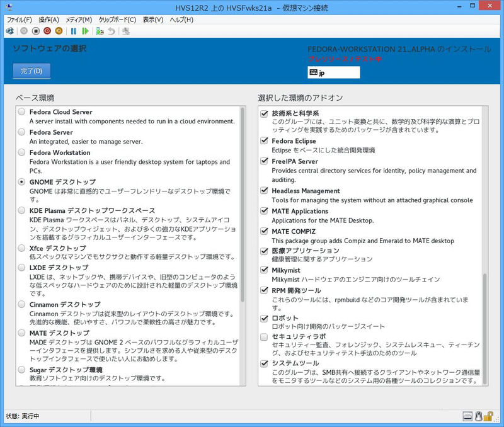Open the 操作(A) menu
504x427 pixels.
(49, 20)
